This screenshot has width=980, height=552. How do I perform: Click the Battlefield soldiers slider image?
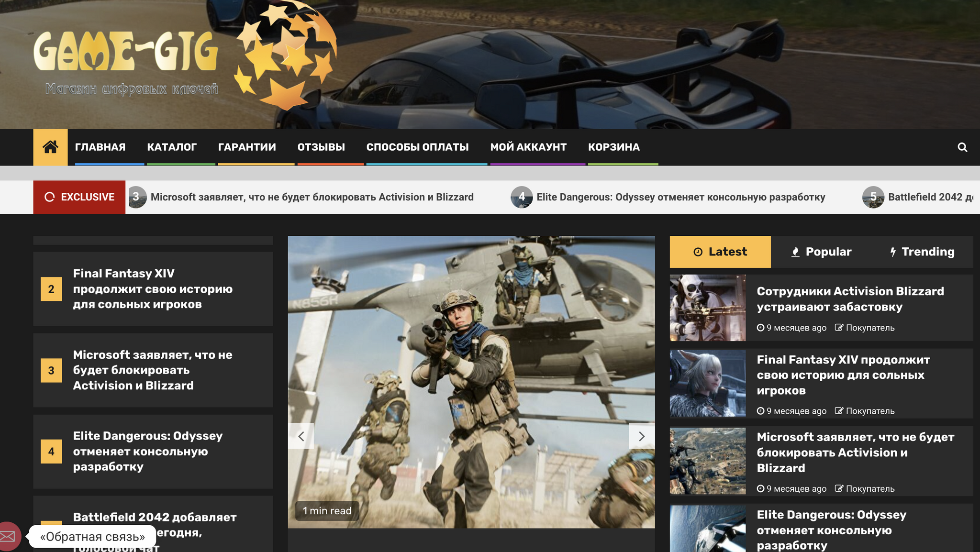pos(471,382)
